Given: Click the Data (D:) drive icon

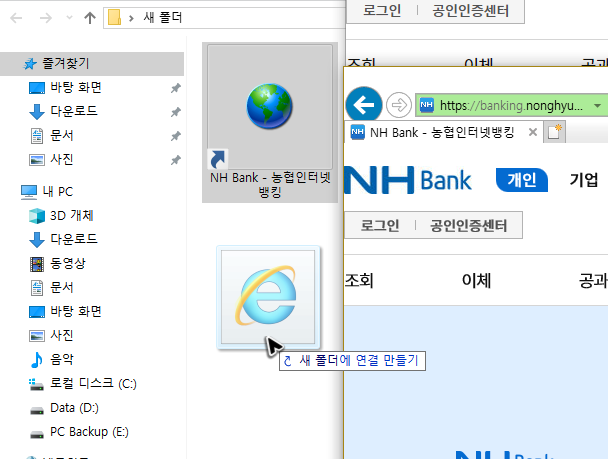Looking at the screenshot, I should (x=37, y=410).
